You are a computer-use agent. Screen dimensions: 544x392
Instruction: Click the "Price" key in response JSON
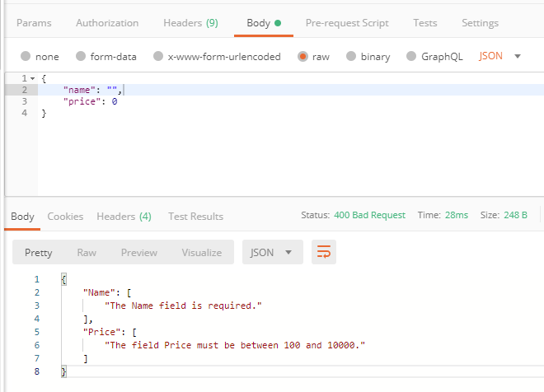(x=101, y=332)
